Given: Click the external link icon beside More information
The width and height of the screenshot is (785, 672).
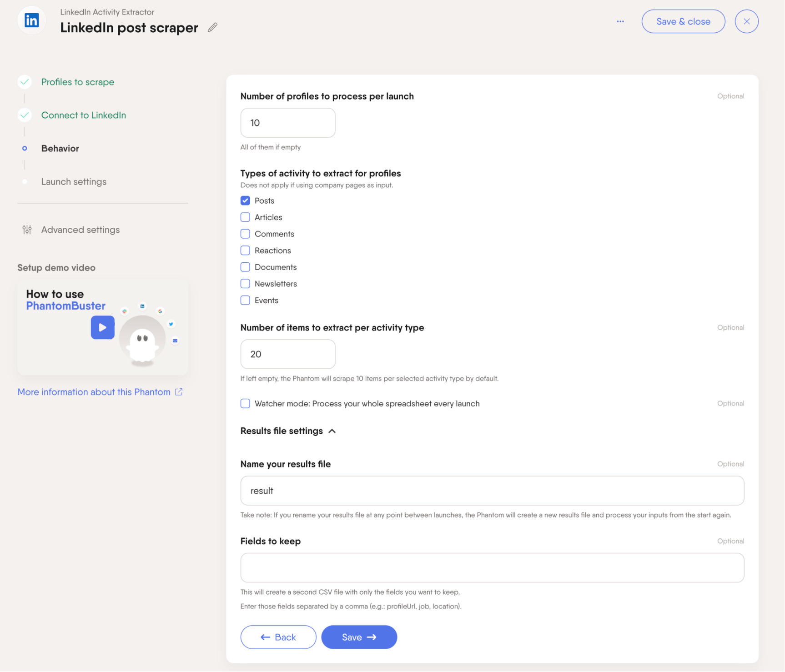Looking at the screenshot, I should tap(179, 391).
